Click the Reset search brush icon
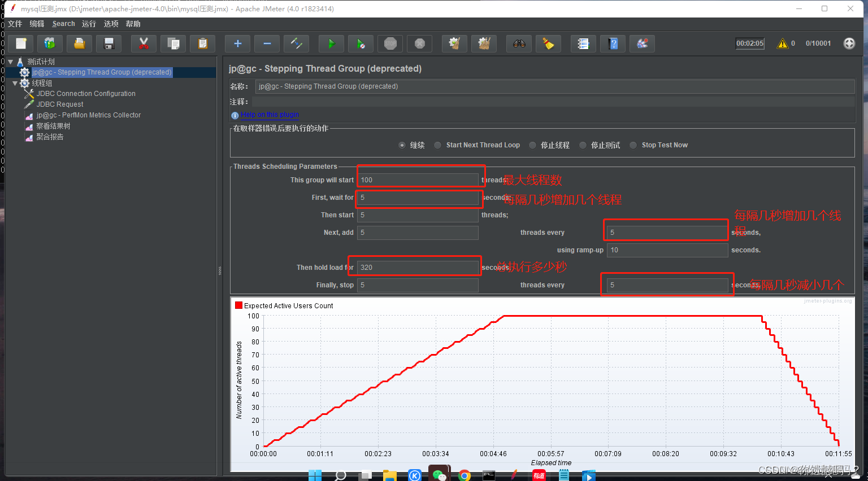Screen dimensions: 868x481 (x=548, y=43)
